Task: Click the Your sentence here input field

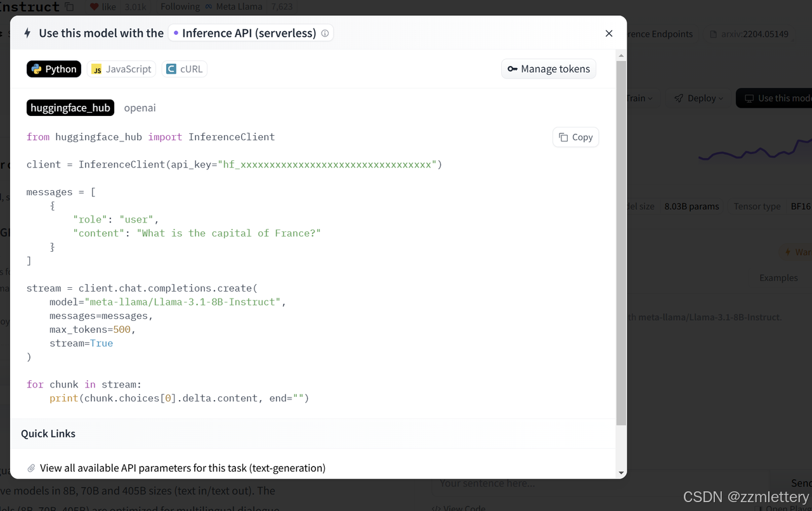Action: (599, 483)
